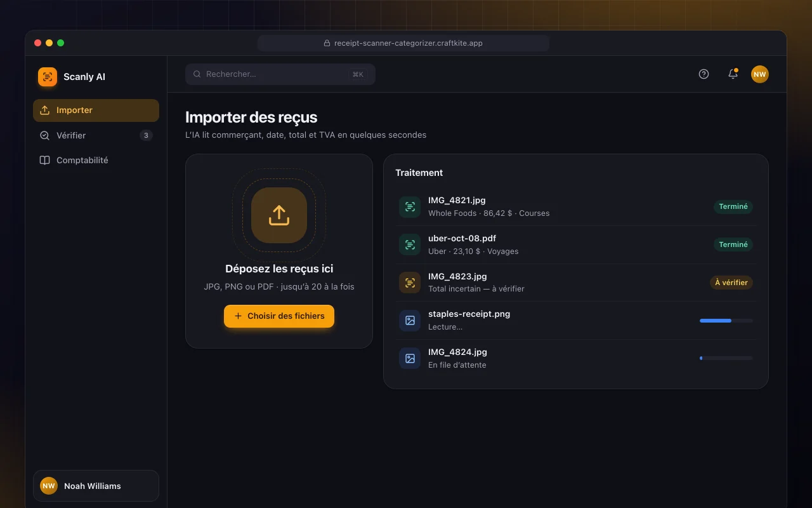Open the Comptabilité sidebar item
The image size is (812, 508).
[x=96, y=160]
